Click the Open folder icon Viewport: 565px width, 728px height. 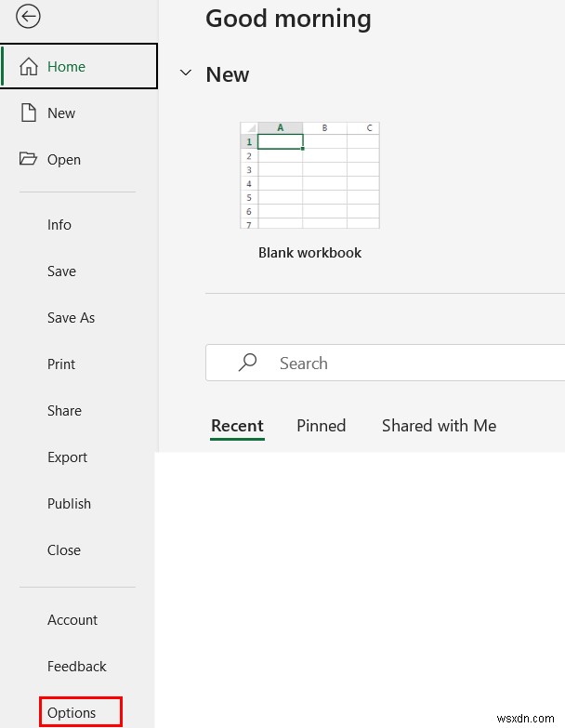(x=28, y=159)
